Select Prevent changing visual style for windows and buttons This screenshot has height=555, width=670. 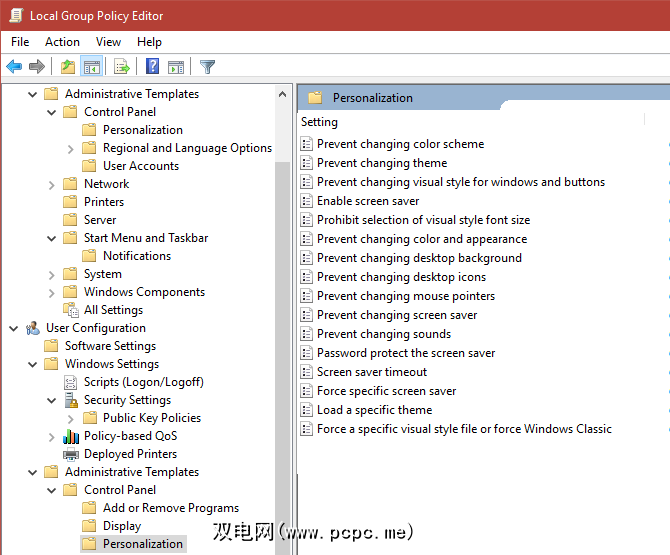pyautogui.click(x=461, y=182)
